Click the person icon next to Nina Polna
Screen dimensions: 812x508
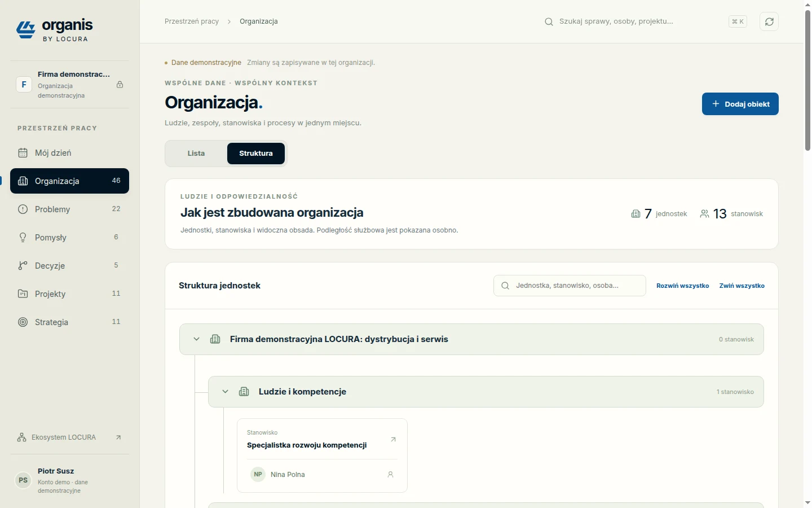(x=390, y=475)
